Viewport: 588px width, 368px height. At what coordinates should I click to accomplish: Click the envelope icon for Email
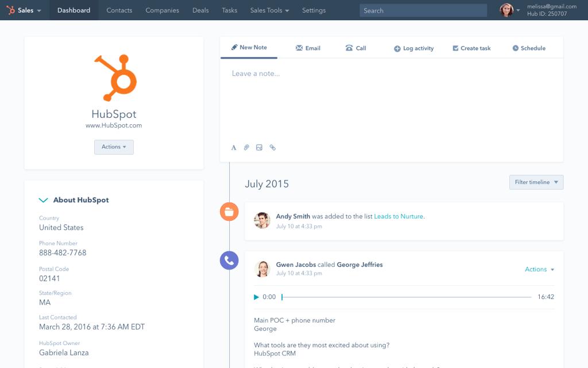[x=299, y=48]
